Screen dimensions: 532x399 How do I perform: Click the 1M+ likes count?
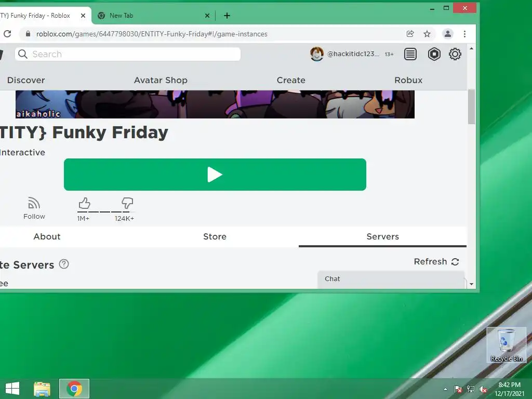pyautogui.click(x=83, y=219)
